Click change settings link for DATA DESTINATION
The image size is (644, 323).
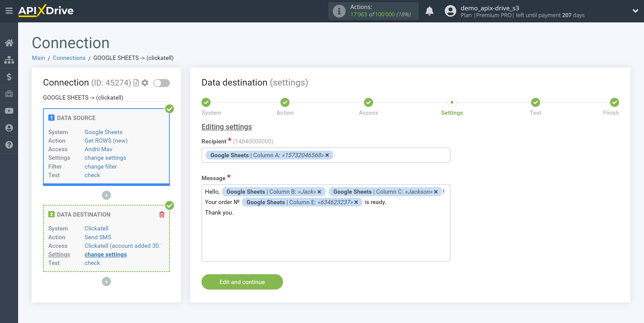coord(105,255)
